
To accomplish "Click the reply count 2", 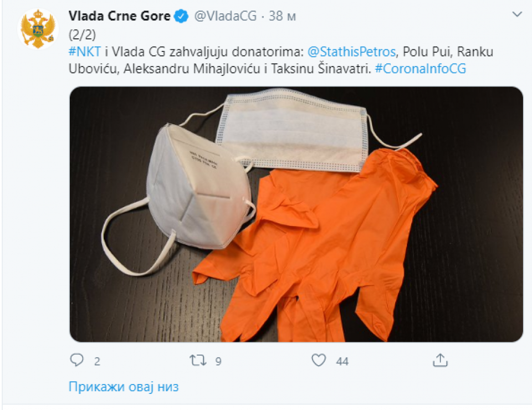I will (97, 361).
